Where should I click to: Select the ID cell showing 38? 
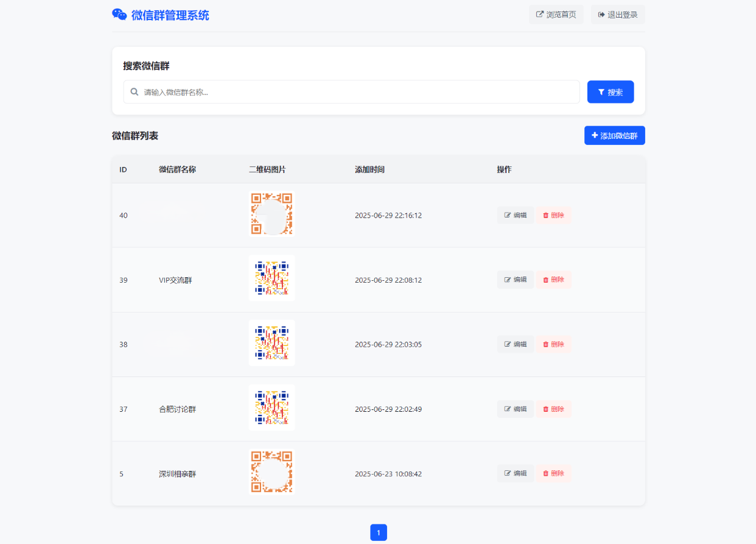[x=124, y=344]
